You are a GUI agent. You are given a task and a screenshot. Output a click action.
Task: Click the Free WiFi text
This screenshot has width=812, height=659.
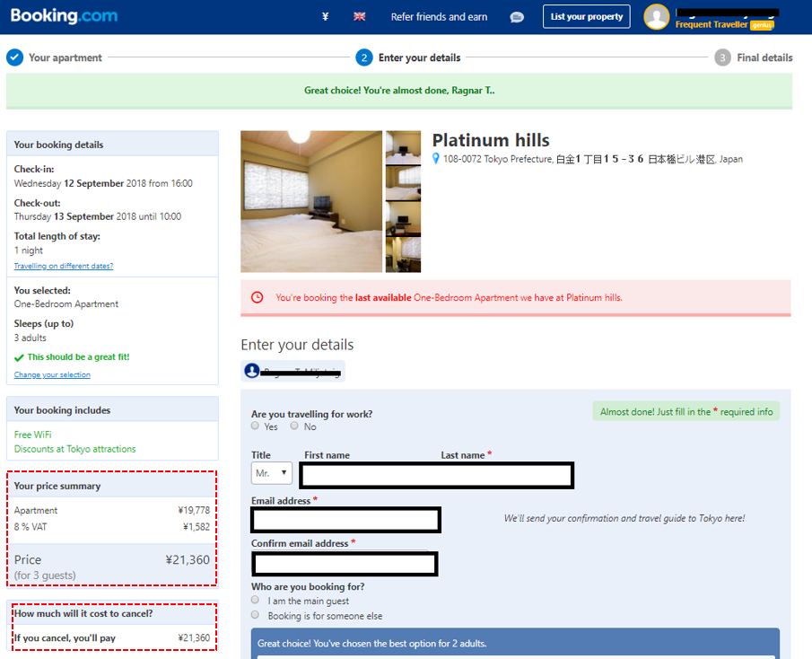(x=32, y=435)
